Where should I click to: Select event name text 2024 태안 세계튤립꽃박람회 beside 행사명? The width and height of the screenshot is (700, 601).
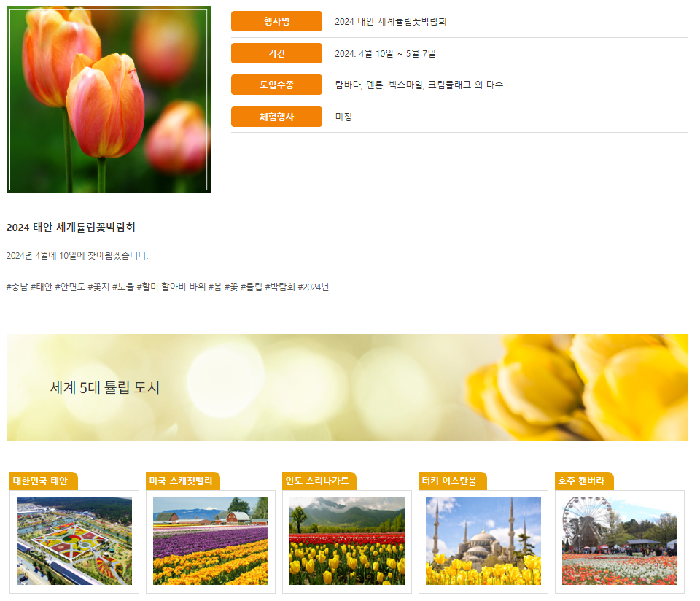pos(391,21)
